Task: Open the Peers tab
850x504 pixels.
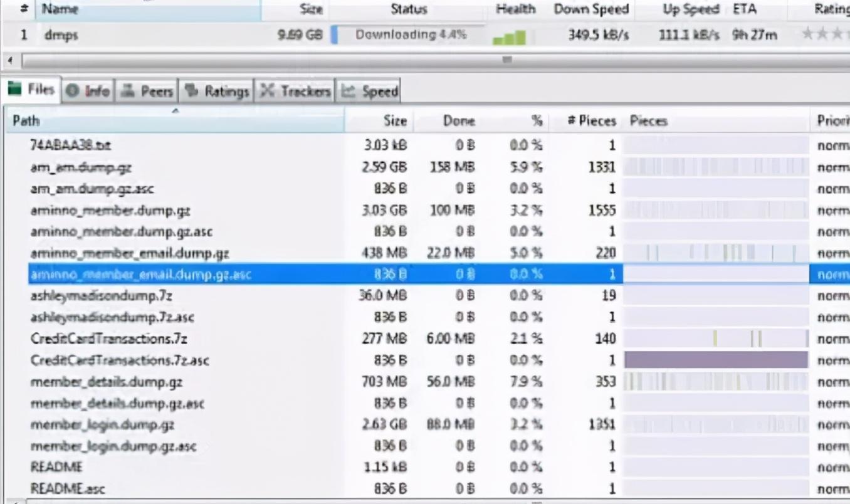Action: pyautogui.click(x=147, y=92)
